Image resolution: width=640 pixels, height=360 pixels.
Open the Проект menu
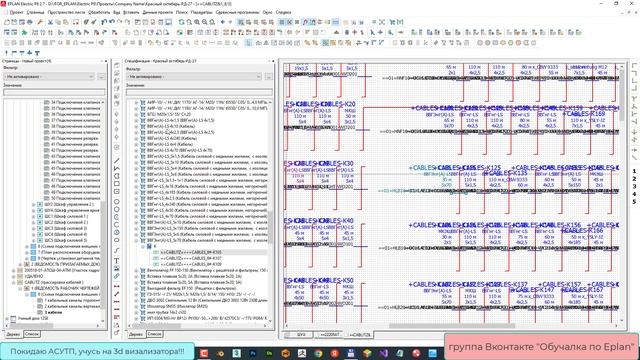click(x=16, y=12)
